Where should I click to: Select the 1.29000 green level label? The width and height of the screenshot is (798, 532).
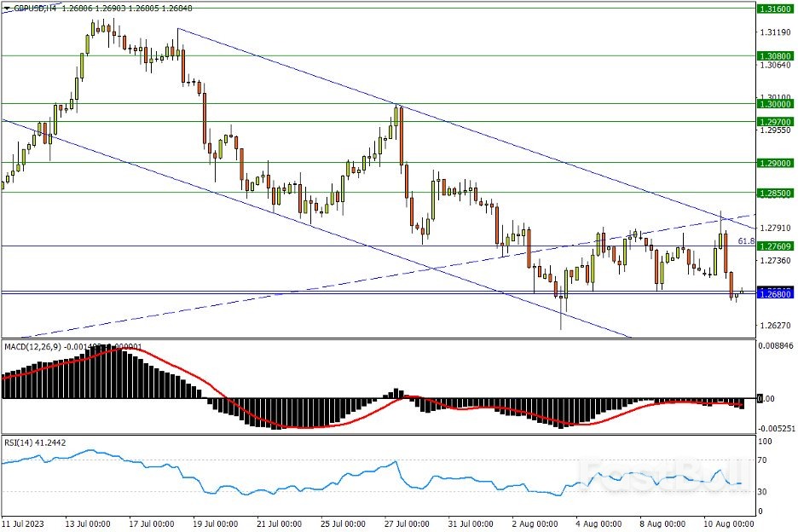coord(775,162)
